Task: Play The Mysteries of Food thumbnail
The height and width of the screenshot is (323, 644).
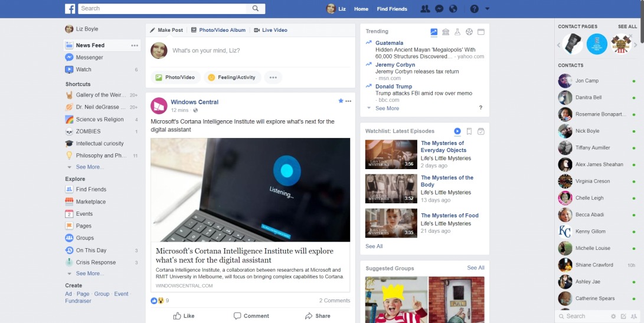Action: click(x=391, y=223)
